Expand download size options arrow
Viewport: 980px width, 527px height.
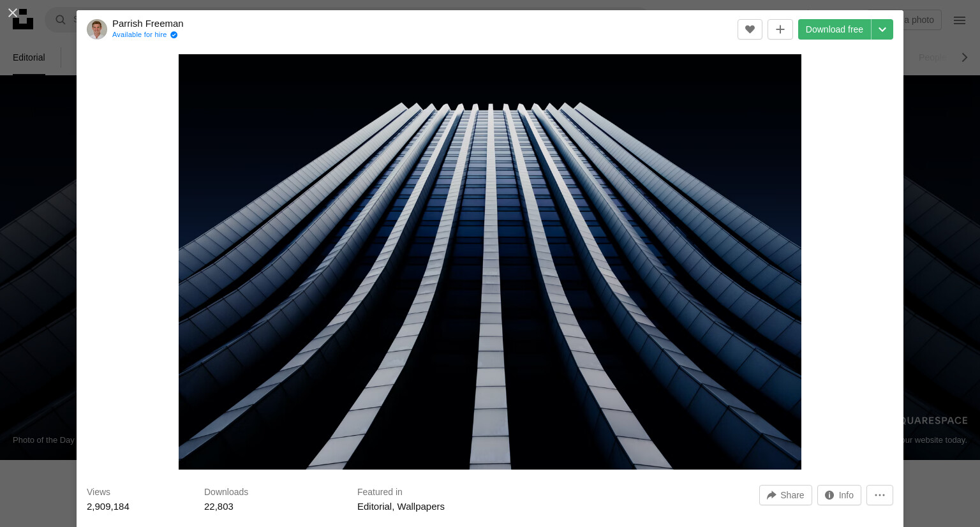[x=882, y=29]
